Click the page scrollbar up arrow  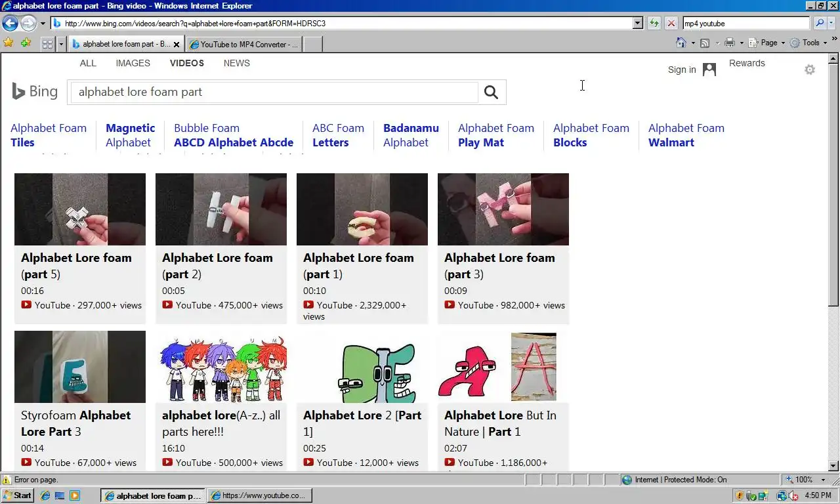tap(833, 58)
